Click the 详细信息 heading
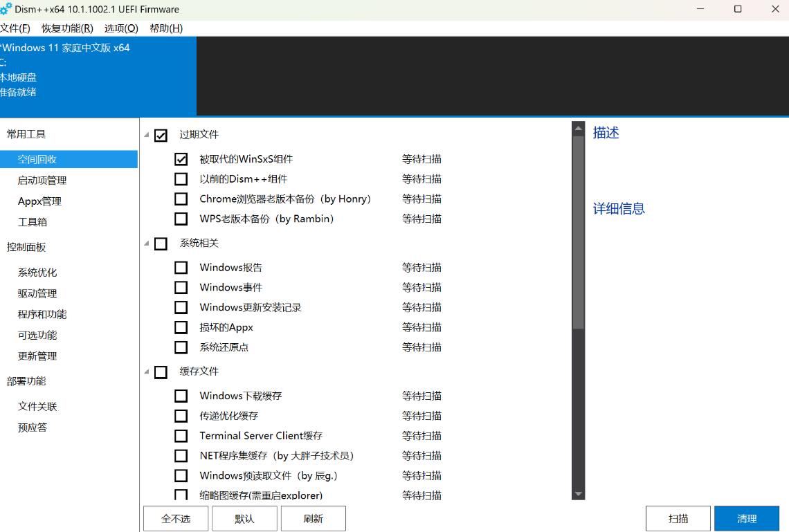The width and height of the screenshot is (789, 532). [x=619, y=209]
